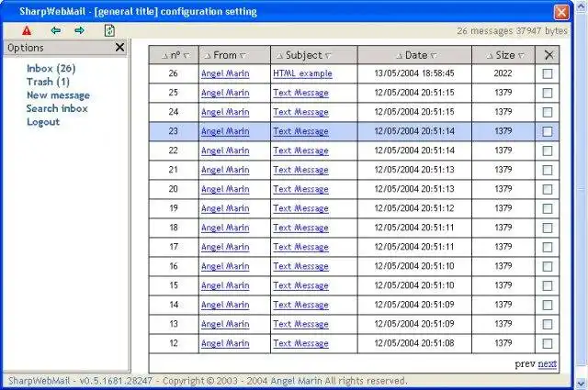The image size is (588, 390).
Task: Click the scrollbar down arrow at window's right edge
Action: (x=581, y=384)
